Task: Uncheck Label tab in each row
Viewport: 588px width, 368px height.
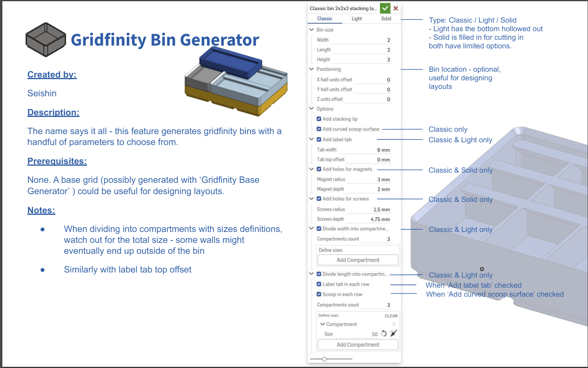Action: [319, 284]
